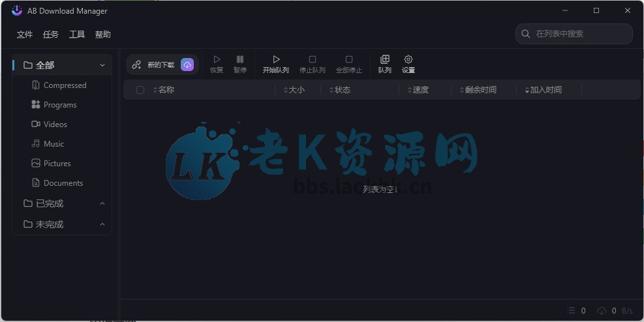
Task: Click the download speed cloud icon in status bar
Action: [602, 310]
